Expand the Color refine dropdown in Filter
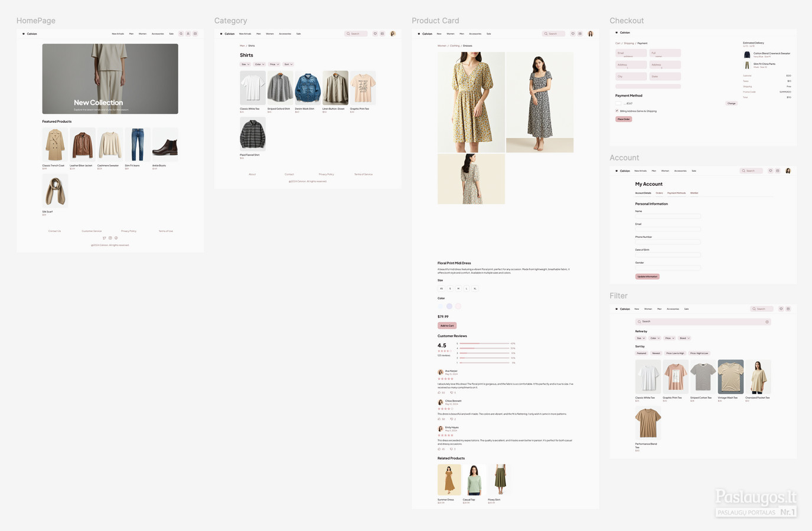 [x=655, y=338]
